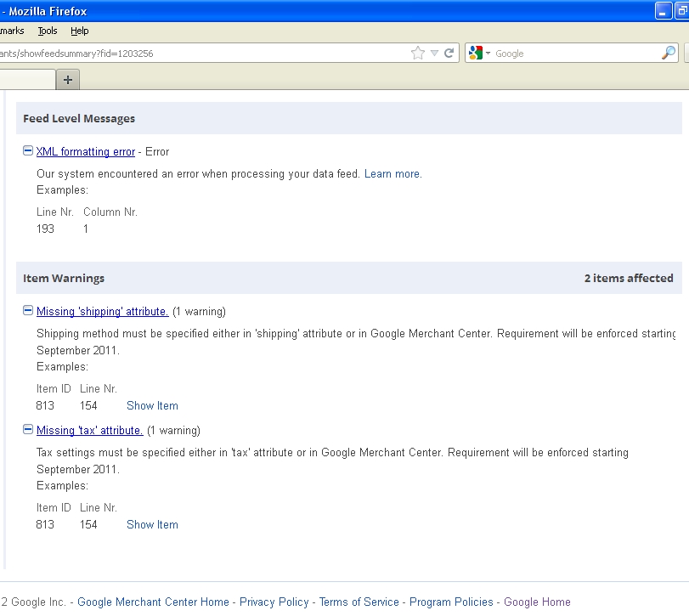Select the current browser tab

27,80
